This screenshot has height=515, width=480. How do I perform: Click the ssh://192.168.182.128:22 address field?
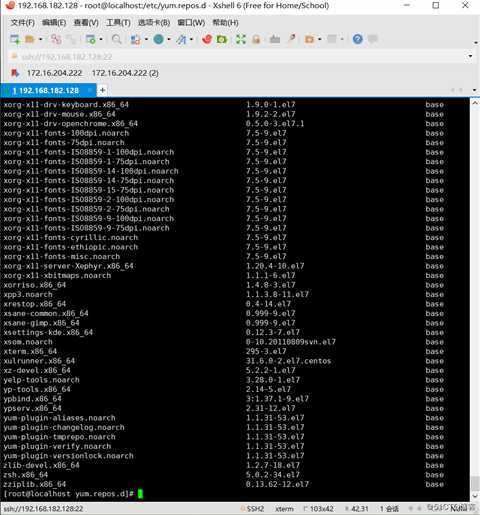(x=237, y=56)
